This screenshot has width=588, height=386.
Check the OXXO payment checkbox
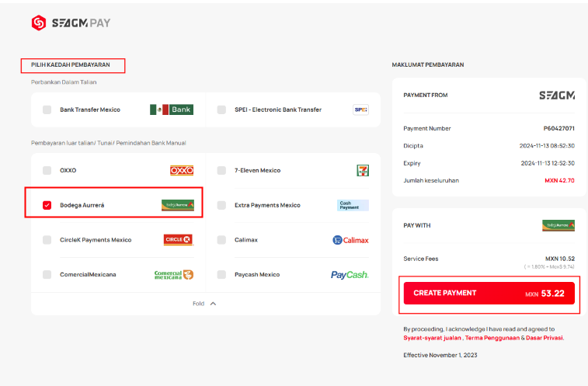(x=47, y=170)
